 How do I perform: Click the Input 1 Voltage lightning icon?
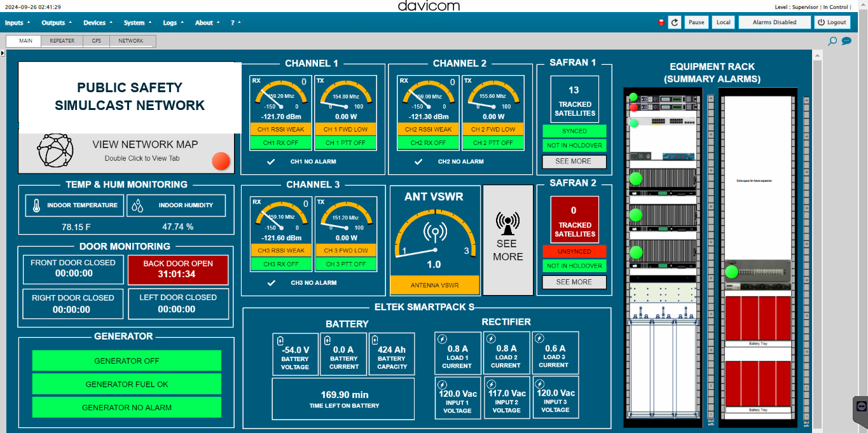tap(443, 383)
